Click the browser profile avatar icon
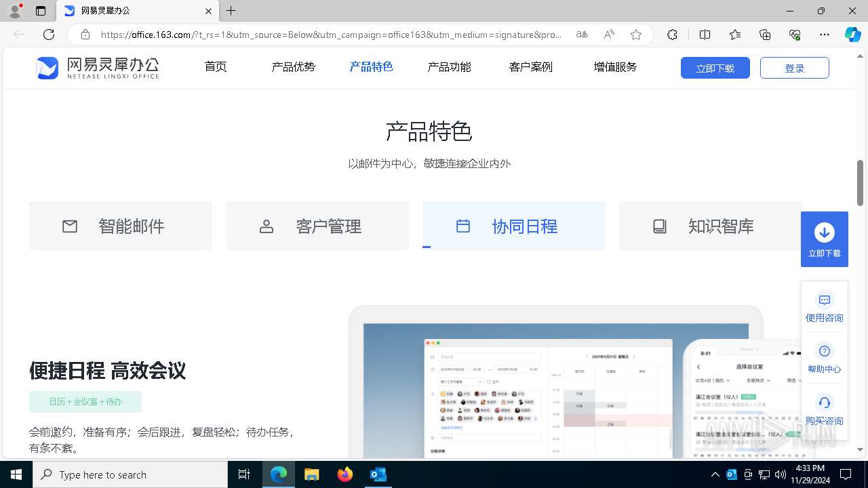 [x=15, y=11]
